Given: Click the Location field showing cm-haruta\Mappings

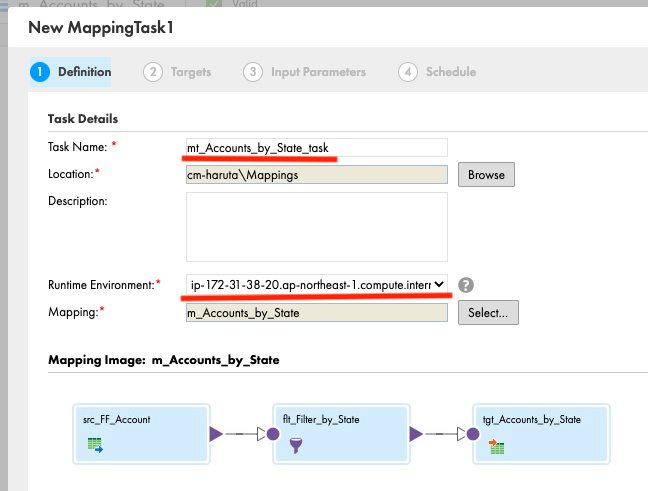Looking at the screenshot, I should pyautogui.click(x=317, y=175).
